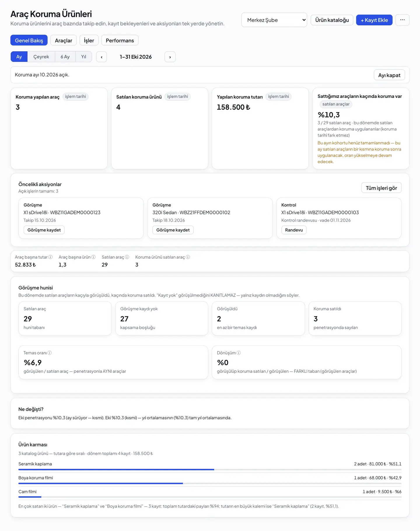Click the Görüşüldü funnel card
The image size is (420, 531).
pyautogui.click(x=258, y=318)
